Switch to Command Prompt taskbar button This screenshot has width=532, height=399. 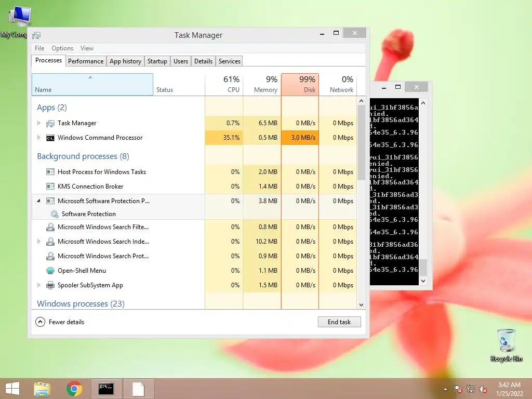106,389
